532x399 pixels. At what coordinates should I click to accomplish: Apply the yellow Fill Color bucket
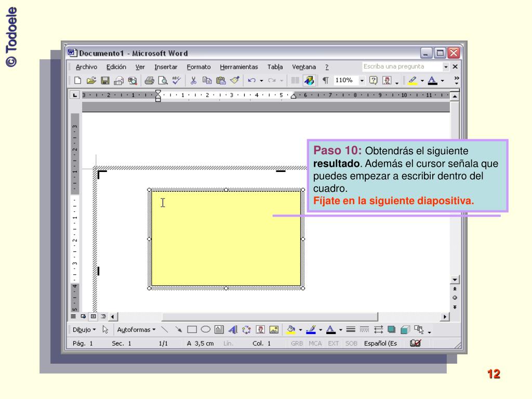291,329
